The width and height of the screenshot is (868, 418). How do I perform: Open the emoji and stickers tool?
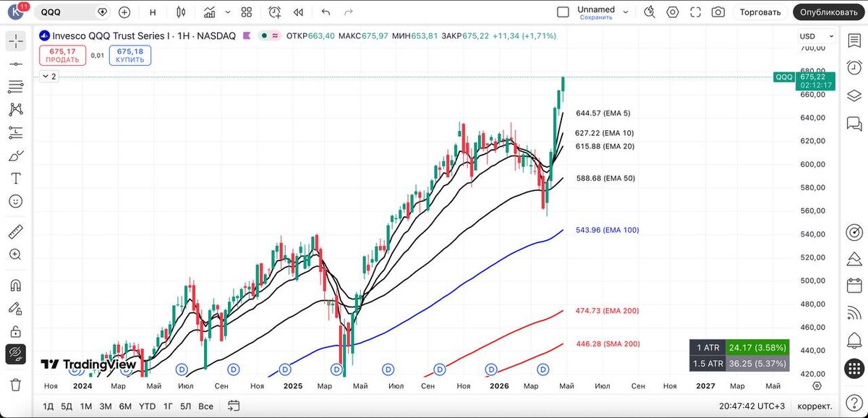pos(15,201)
